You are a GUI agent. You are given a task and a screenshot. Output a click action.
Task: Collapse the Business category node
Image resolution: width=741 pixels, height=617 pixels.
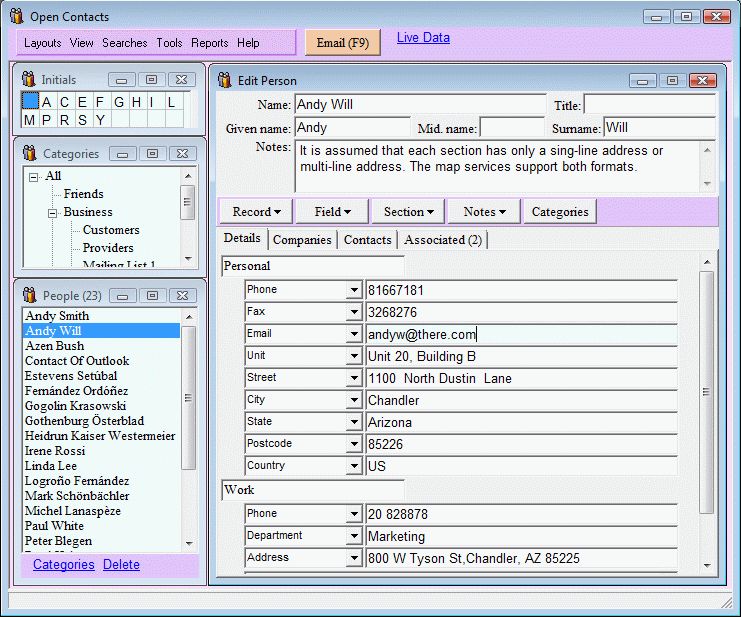tap(52, 213)
